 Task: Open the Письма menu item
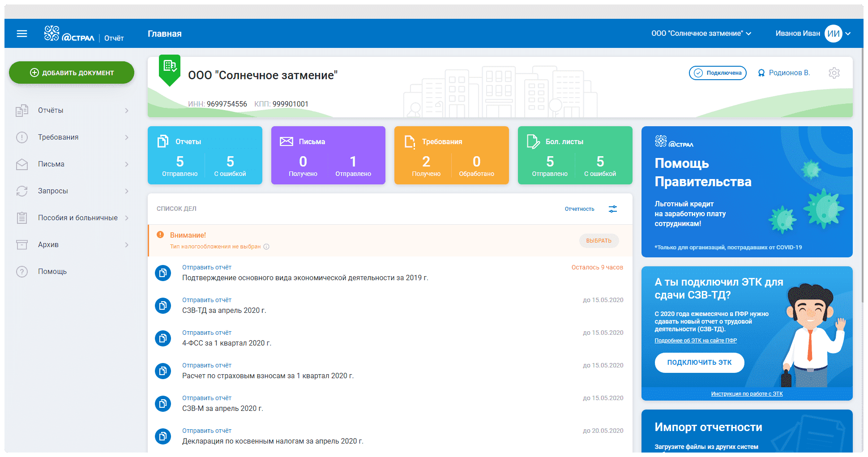pos(72,164)
